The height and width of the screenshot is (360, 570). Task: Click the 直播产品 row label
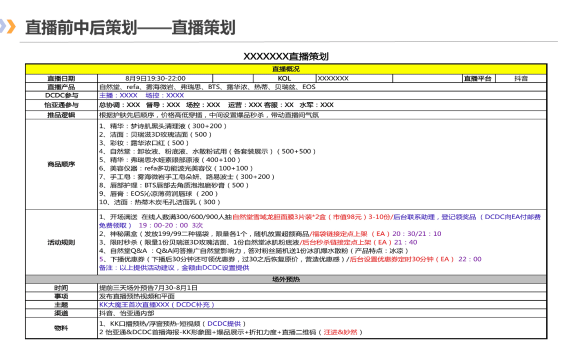pyautogui.click(x=61, y=87)
